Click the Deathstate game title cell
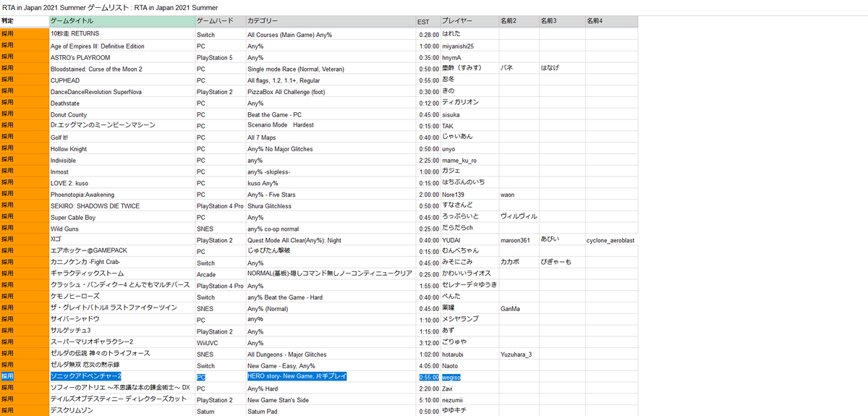 point(122,103)
